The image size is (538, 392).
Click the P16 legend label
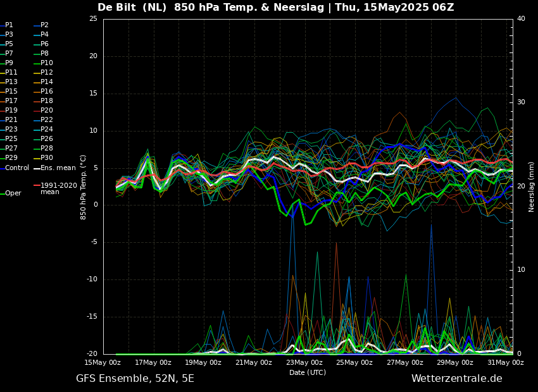coord(47,92)
